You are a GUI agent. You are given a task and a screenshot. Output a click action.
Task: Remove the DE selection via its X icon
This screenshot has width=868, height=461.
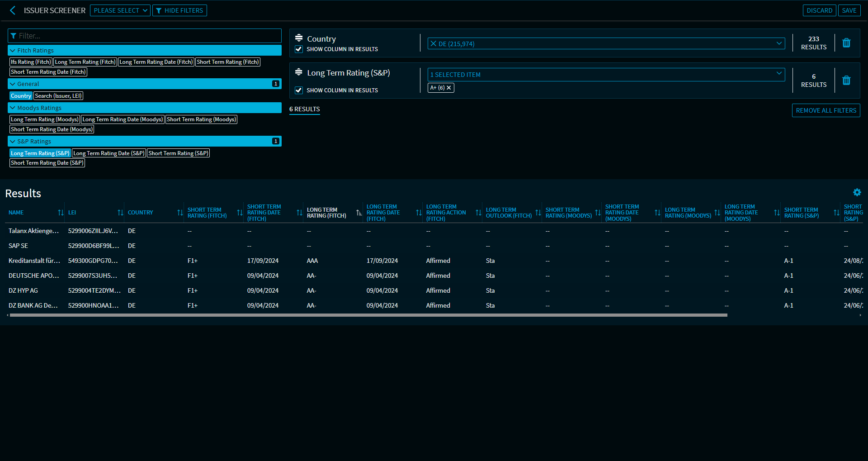point(434,43)
